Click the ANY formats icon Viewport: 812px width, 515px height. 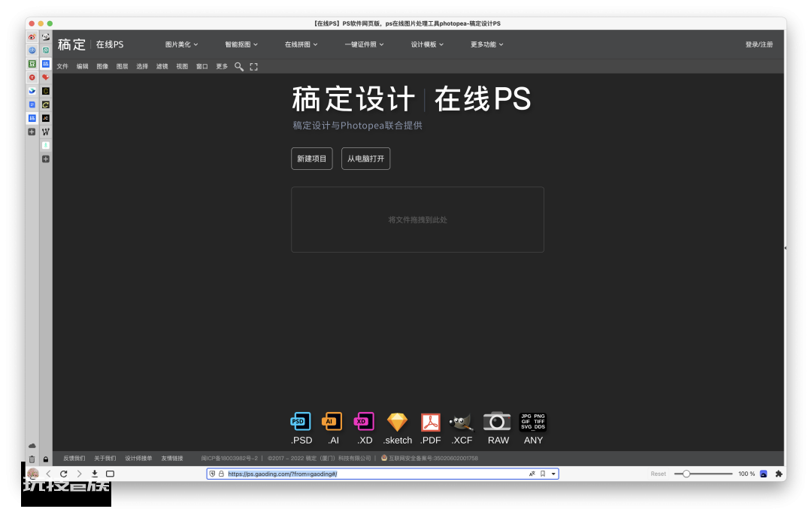pyautogui.click(x=533, y=422)
